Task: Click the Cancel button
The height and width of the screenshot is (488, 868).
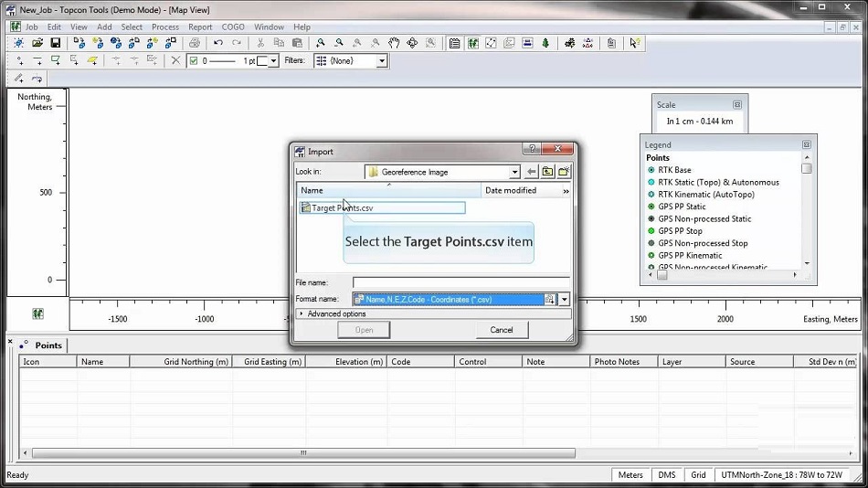Action: click(x=502, y=330)
